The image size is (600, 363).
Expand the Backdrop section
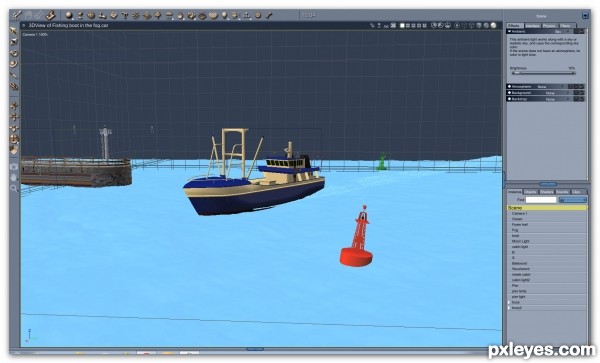509,99
